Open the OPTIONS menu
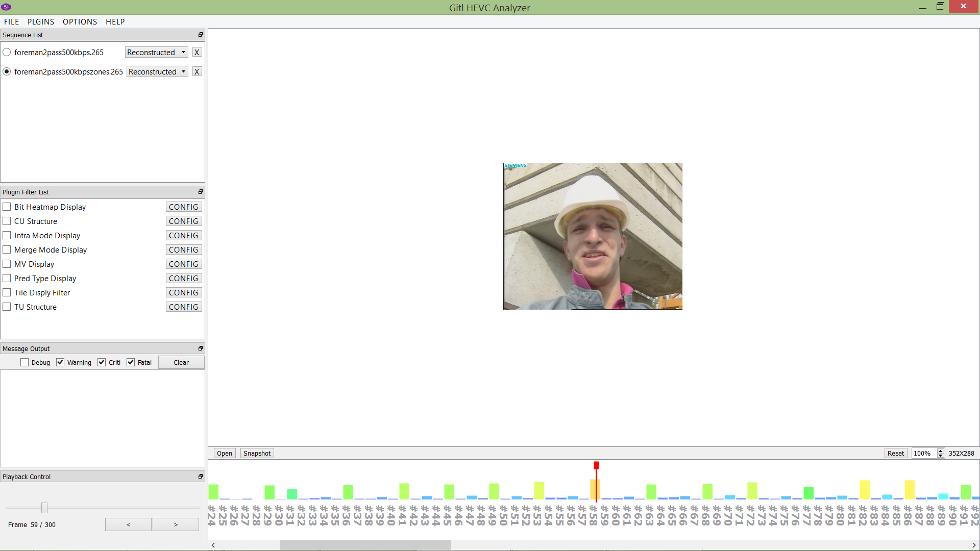 (x=80, y=22)
